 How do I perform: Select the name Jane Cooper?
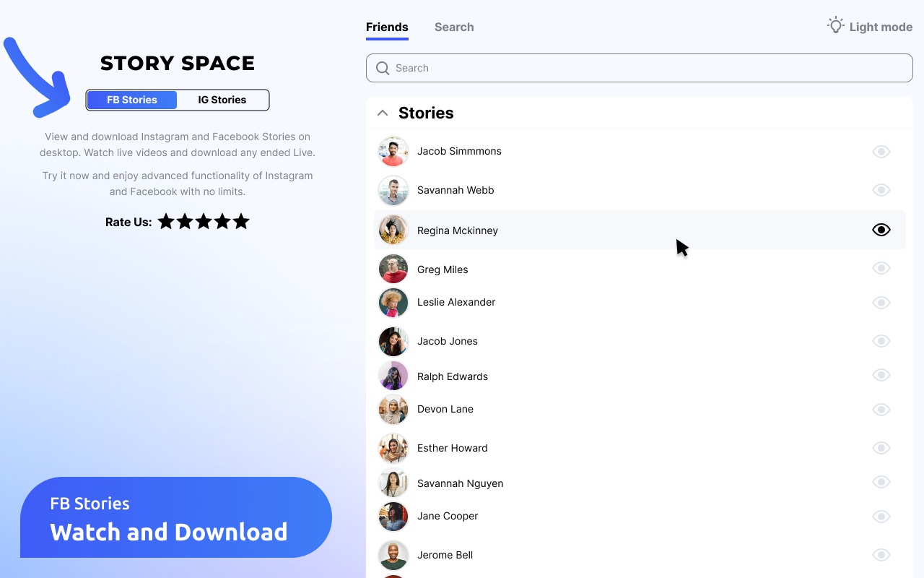point(448,516)
